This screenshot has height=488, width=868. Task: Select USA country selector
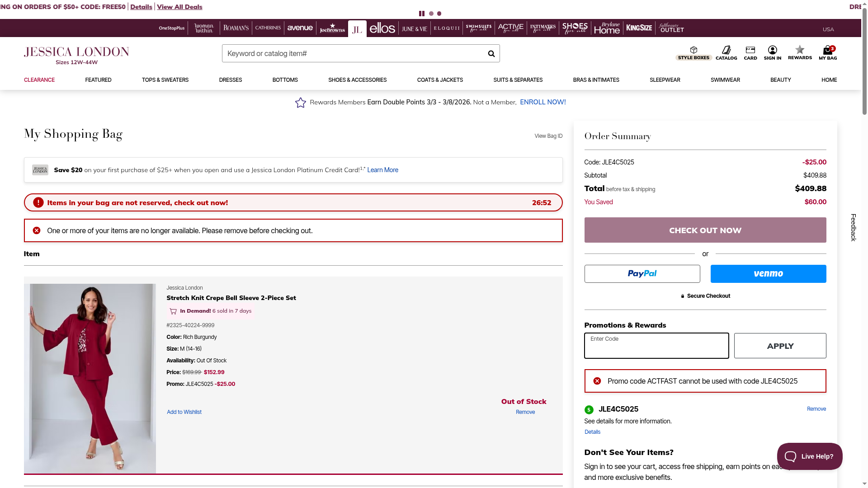828,29
